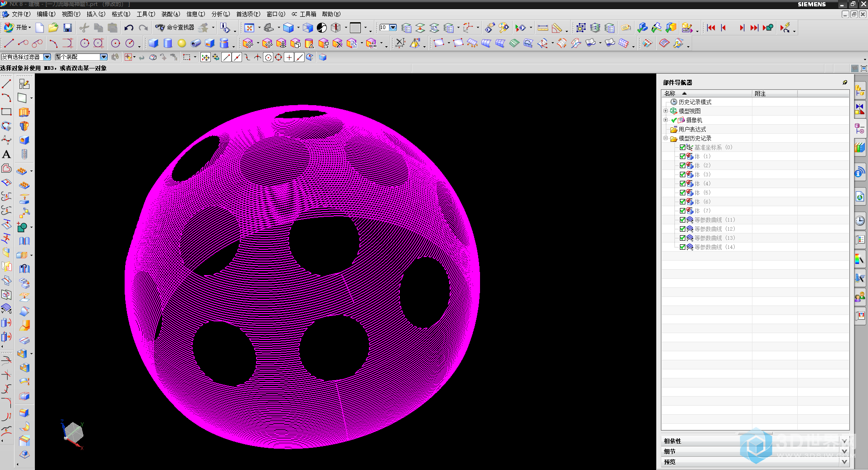Viewport: 868px width, 470px height.
Task: Open the HD3D Tools info side tab
Action: (860, 172)
